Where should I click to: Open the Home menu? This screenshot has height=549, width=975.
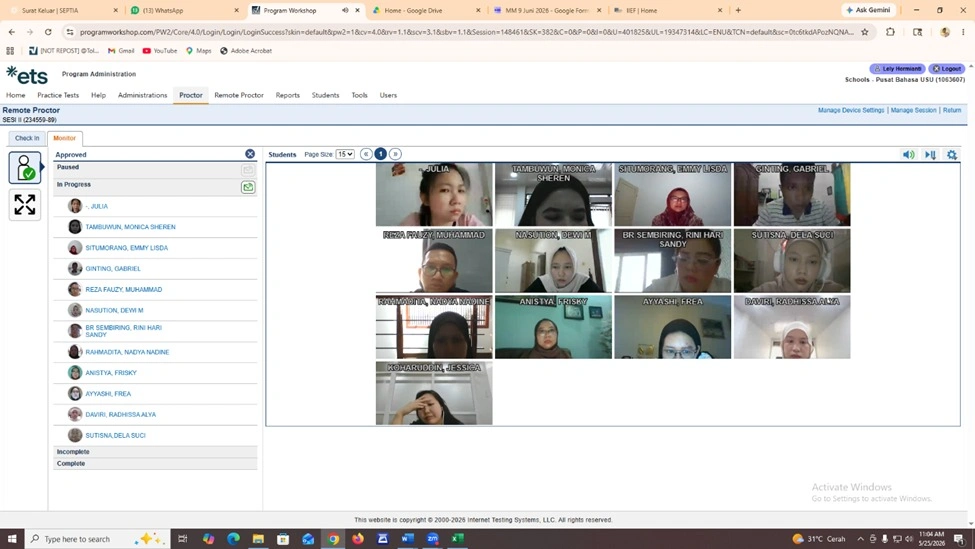point(16,95)
